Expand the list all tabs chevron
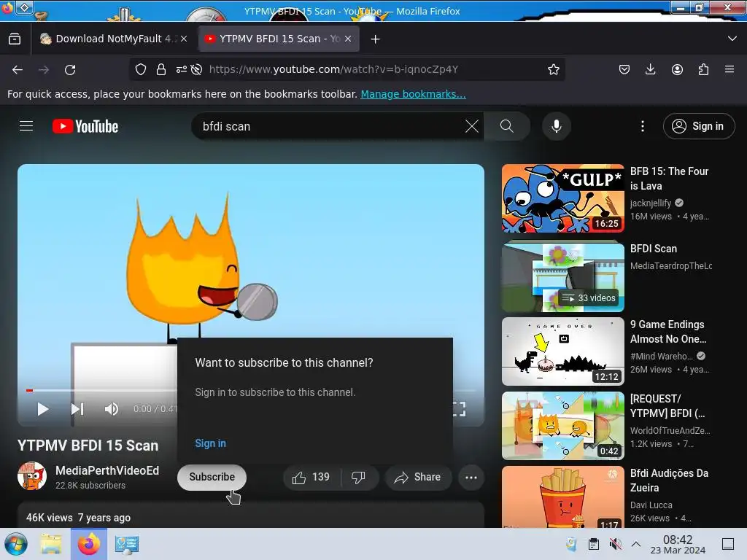The image size is (747, 560). pos(732,39)
